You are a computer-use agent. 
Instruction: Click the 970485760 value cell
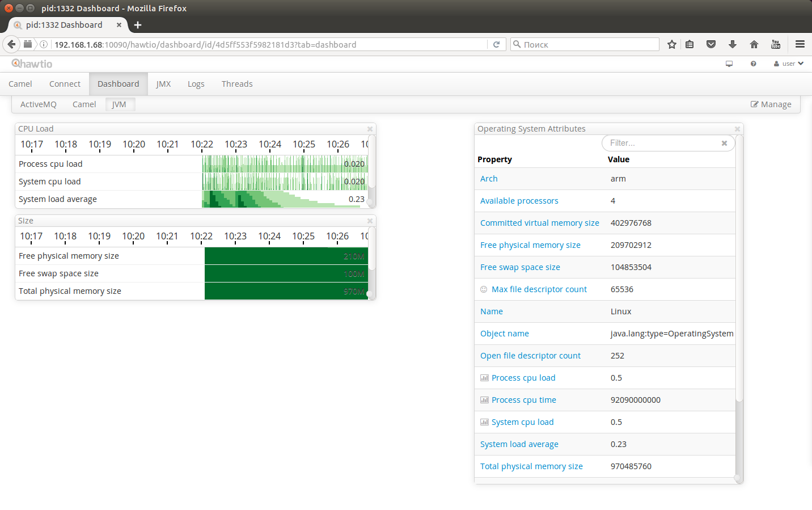[631, 466]
